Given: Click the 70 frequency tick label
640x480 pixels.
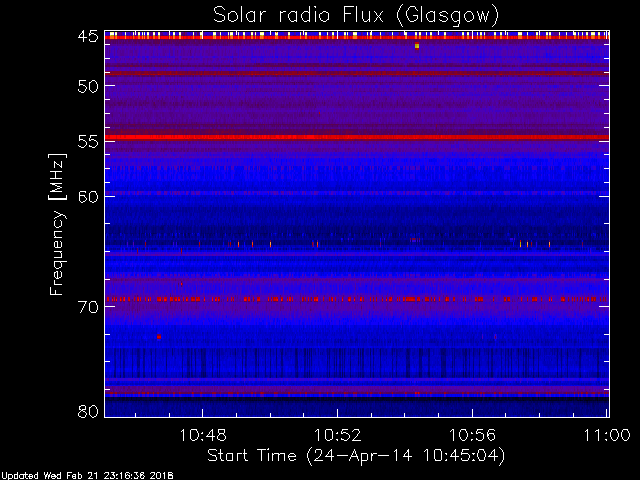Looking at the screenshot, I should coord(88,307).
